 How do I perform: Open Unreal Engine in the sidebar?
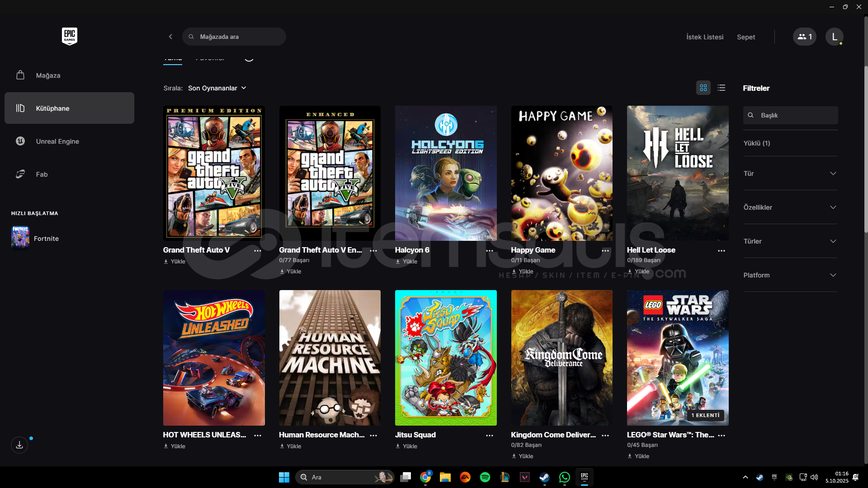[x=57, y=141]
